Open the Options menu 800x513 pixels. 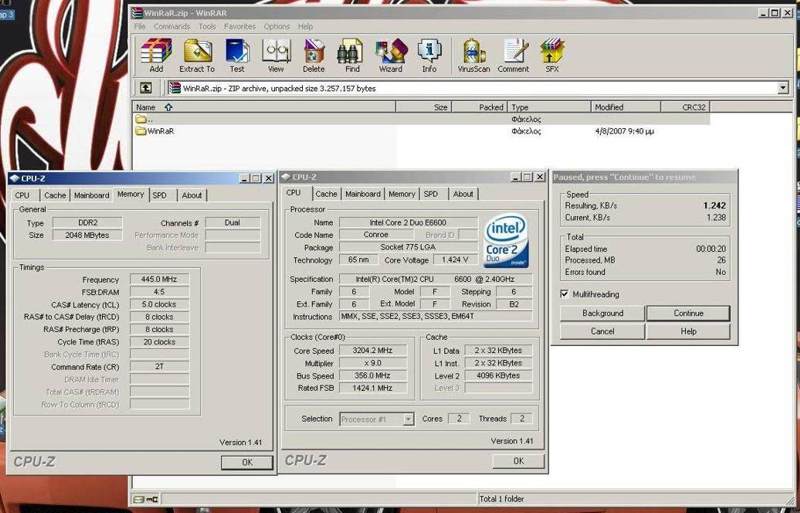[277, 26]
